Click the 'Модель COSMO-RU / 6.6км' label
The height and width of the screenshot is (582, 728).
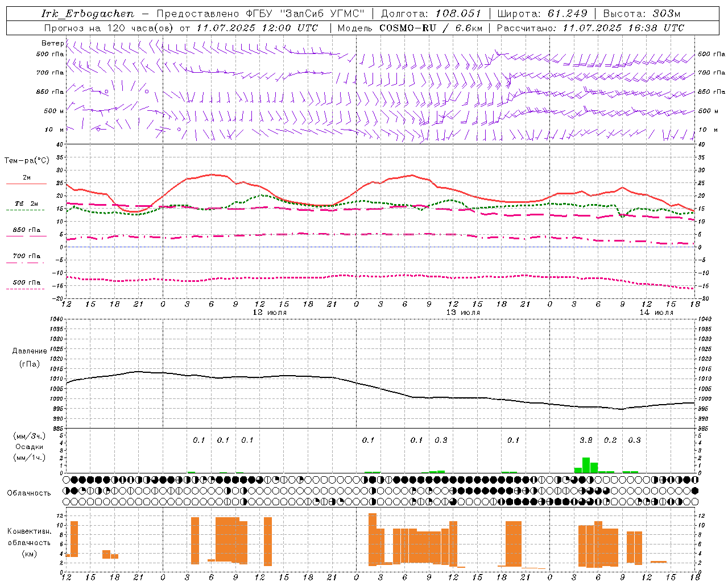point(410,28)
